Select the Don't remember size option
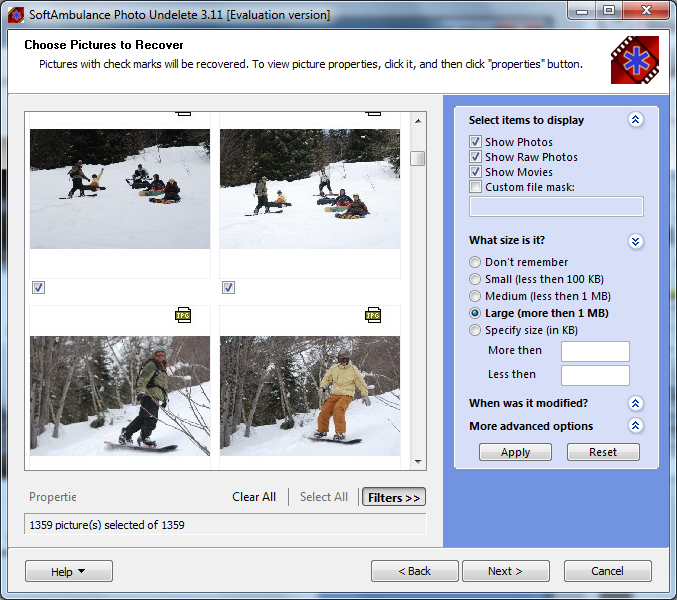 pyautogui.click(x=475, y=262)
